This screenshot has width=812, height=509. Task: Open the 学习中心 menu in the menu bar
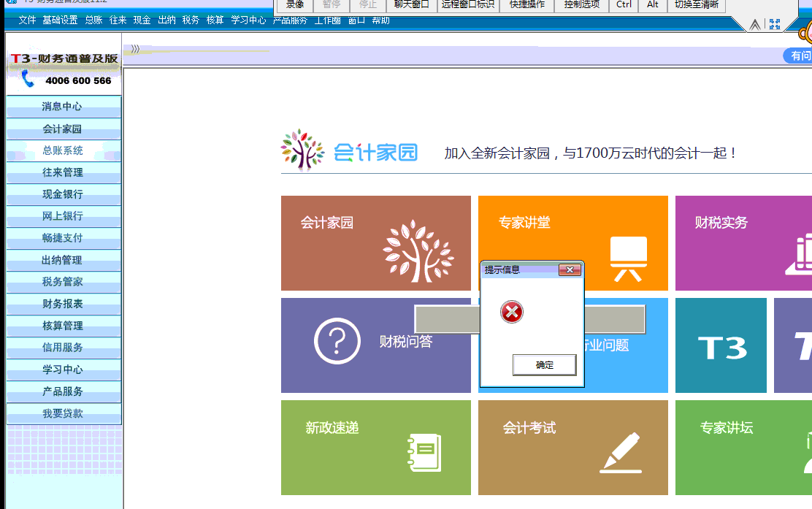tap(248, 20)
